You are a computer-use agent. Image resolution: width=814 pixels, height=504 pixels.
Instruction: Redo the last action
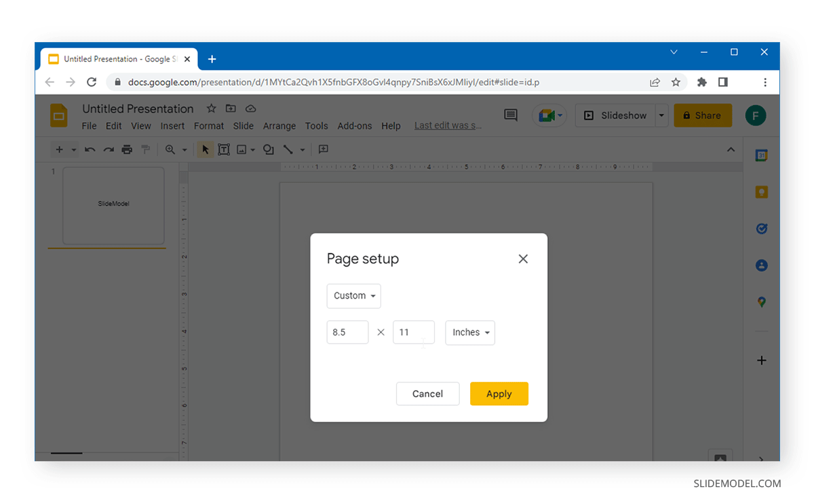[x=108, y=149]
